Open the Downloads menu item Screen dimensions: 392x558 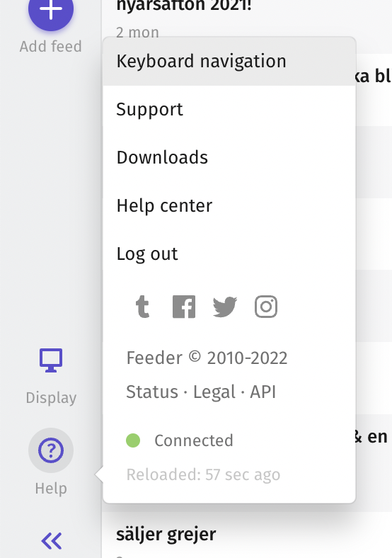tap(229, 157)
